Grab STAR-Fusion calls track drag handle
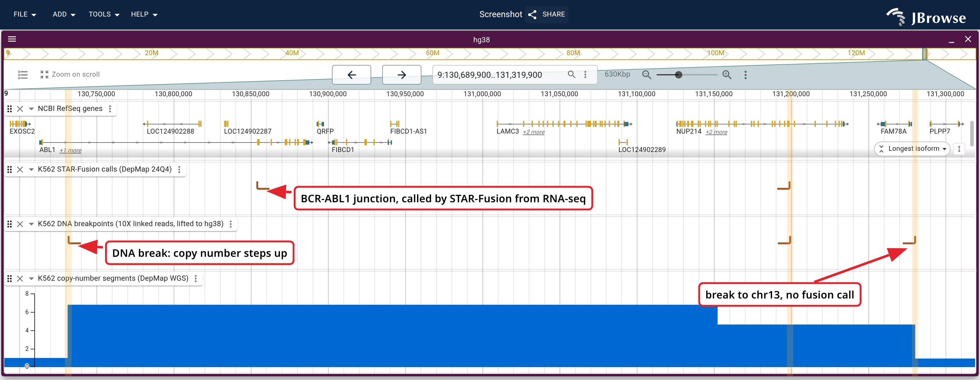This screenshot has height=380, width=980. [x=9, y=169]
